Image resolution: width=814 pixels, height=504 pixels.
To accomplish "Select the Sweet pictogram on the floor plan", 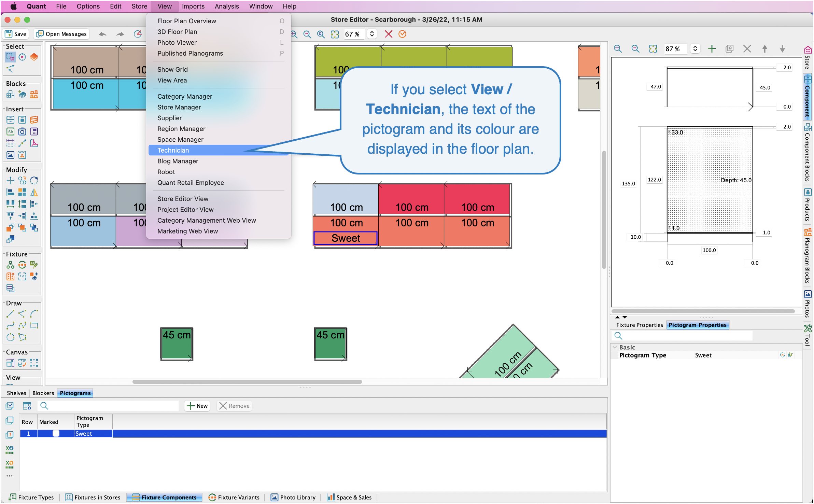I will [346, 238].
